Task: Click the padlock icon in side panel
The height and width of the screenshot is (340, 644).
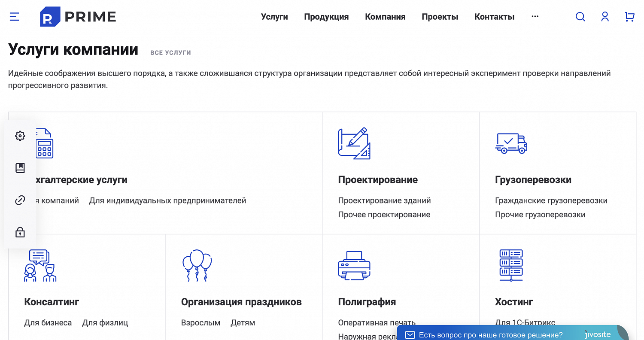Action: 20,232
